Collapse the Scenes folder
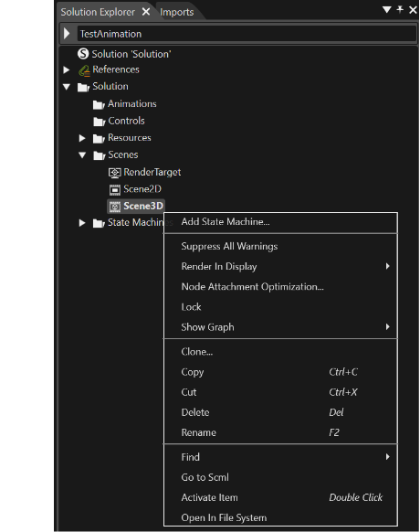This screenshot has width=420, height=532. pyautogui.click(x=82, y=155)
